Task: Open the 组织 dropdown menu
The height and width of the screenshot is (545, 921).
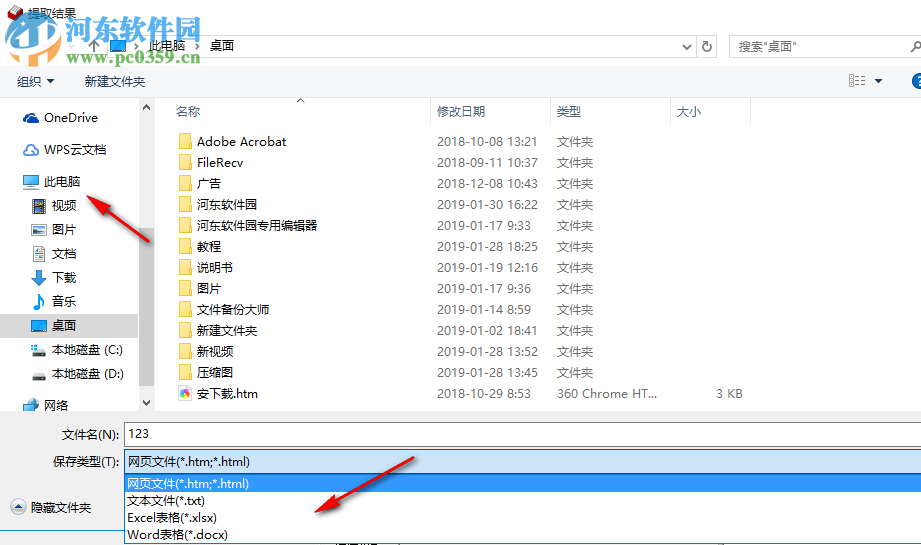Action: pyautogui.click(x=36, y=82)
